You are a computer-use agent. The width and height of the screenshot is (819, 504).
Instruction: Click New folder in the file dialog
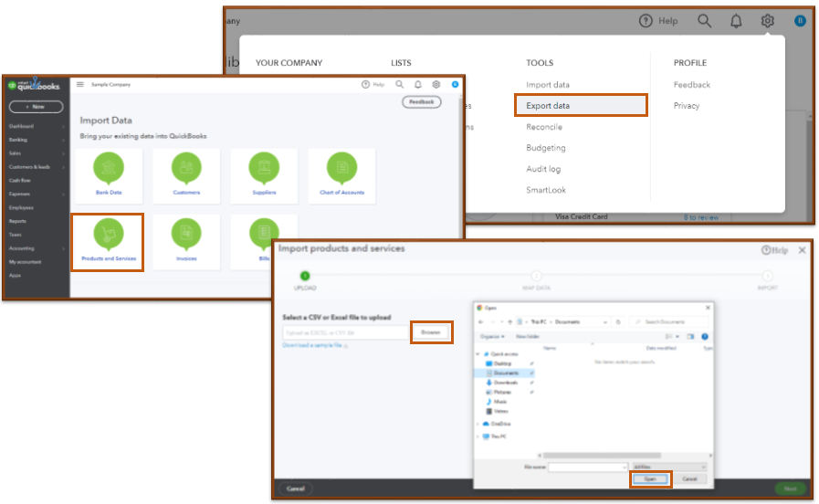coord(528,336)
